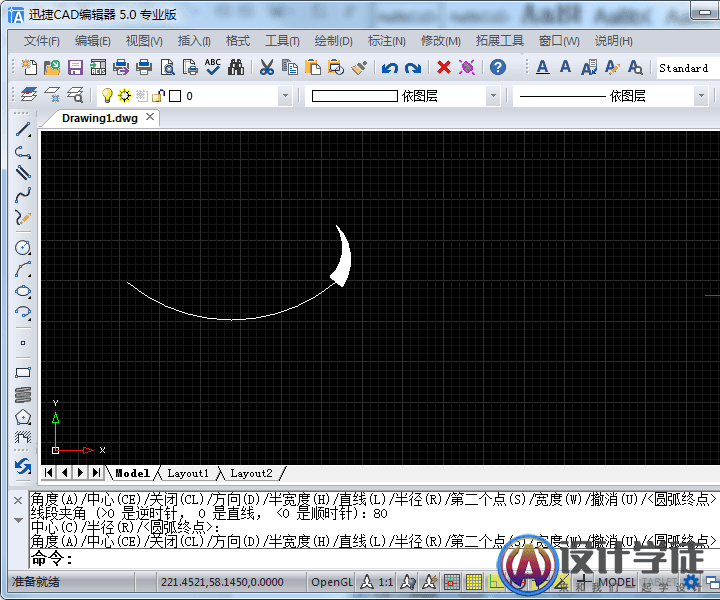
Task: Close the Drawing1.dwg tab
Action: [150, 117]
